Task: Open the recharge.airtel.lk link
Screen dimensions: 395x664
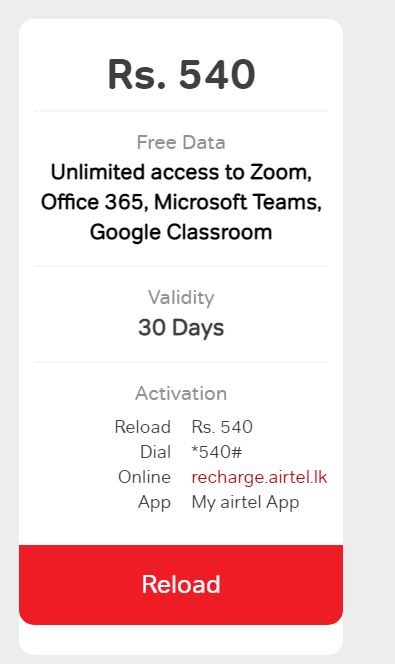Action: click(x=259, y=477)
